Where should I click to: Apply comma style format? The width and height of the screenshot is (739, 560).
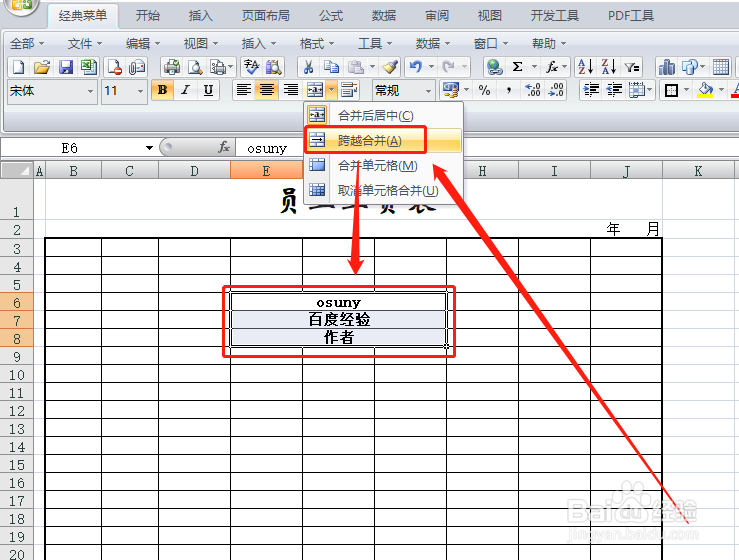508,90
